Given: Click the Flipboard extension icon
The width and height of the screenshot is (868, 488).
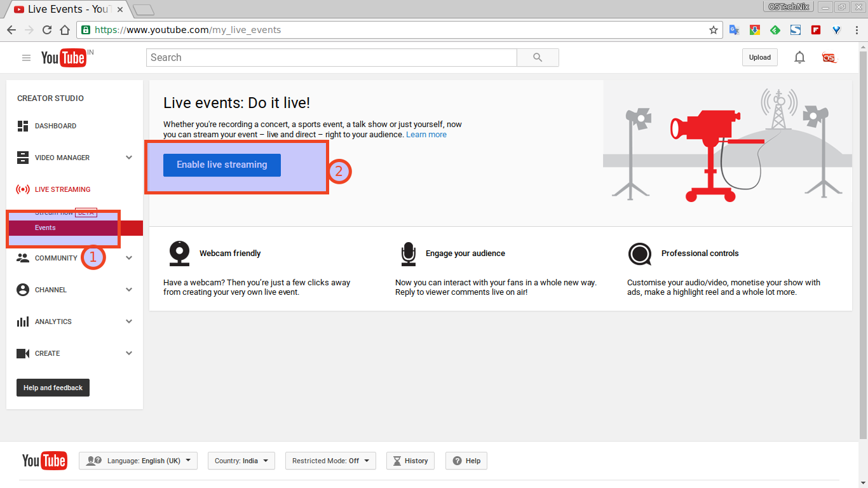Looking at the screenshot, I should pyautogui.click(x=816, y=30).
